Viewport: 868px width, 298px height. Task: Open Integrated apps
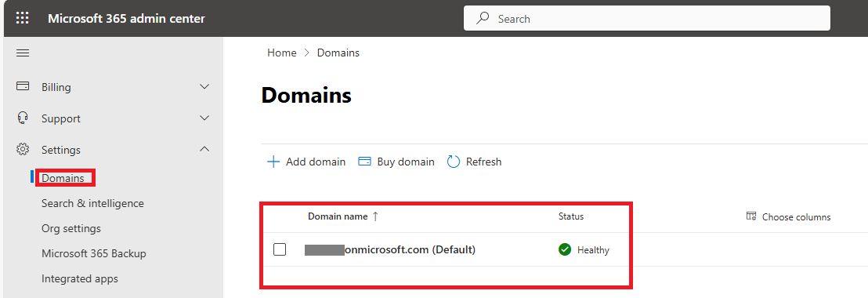click(80, 278)
